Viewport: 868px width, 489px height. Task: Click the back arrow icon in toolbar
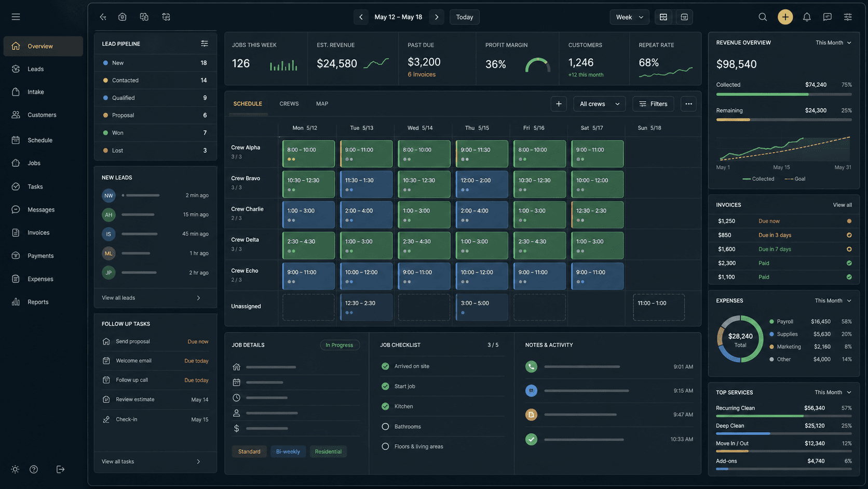tap(103, 17)
